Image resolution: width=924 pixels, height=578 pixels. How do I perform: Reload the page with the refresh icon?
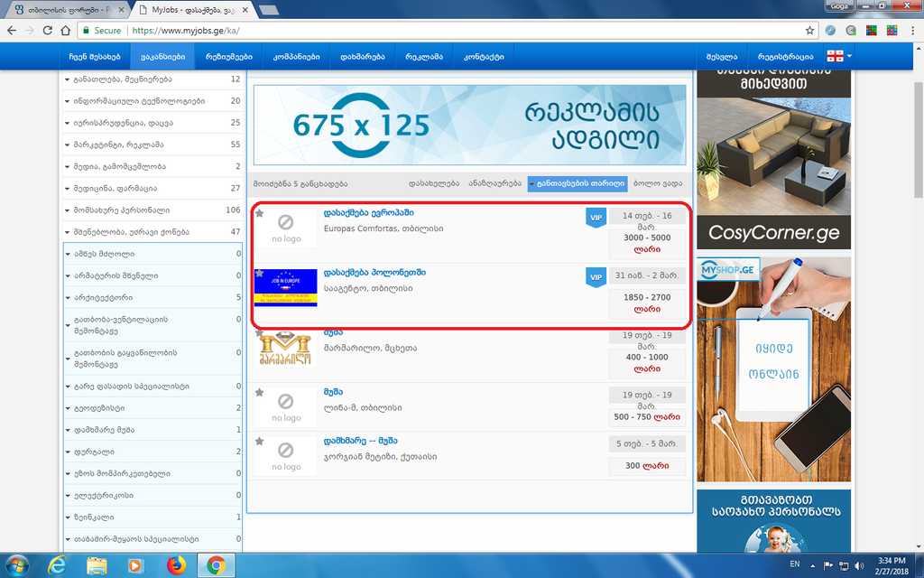tap(47, 30)
